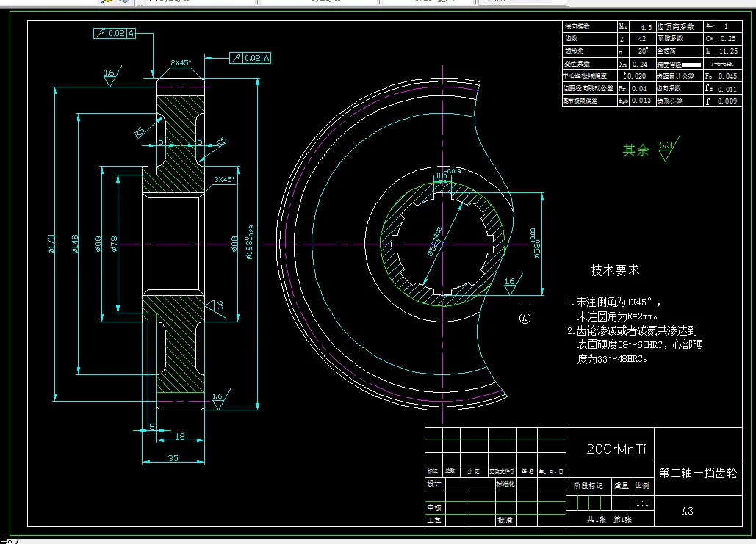Click the datum A circle symbol

point(525,318)
